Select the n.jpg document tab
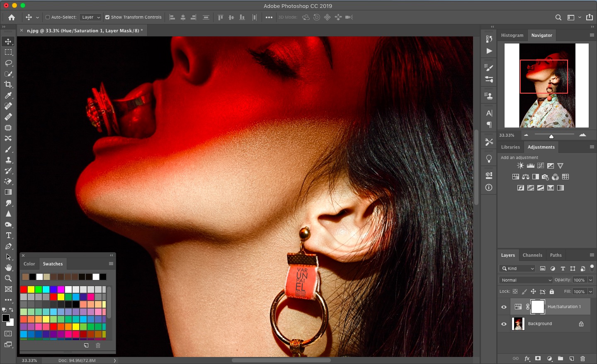This screenshot has height=364, width=597. 85,31
